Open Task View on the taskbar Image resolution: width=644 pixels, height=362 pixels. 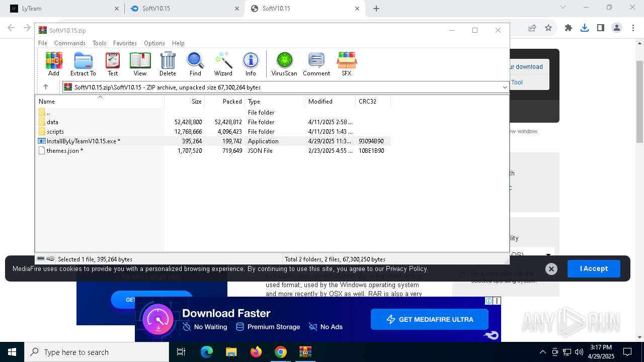[x=181, y=352]
